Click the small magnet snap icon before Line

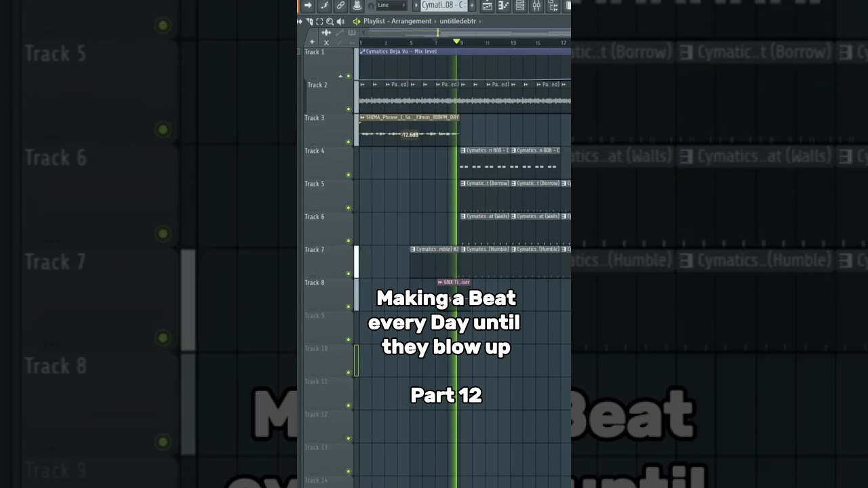click(x=371, y=5)
